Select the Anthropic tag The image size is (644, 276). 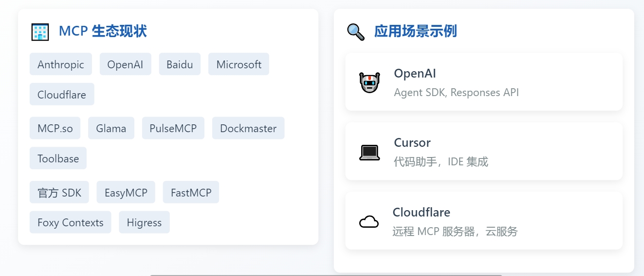click(61, 64)
